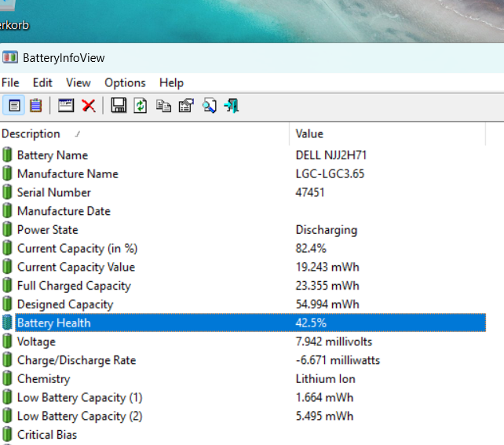Sort by the Value column header

[388, 133]
